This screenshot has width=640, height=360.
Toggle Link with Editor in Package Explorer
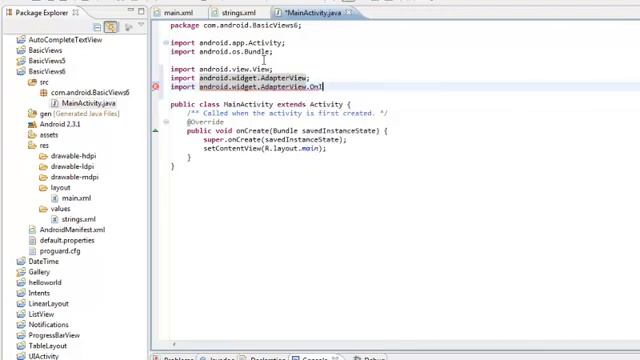click(x=111, y=27)
